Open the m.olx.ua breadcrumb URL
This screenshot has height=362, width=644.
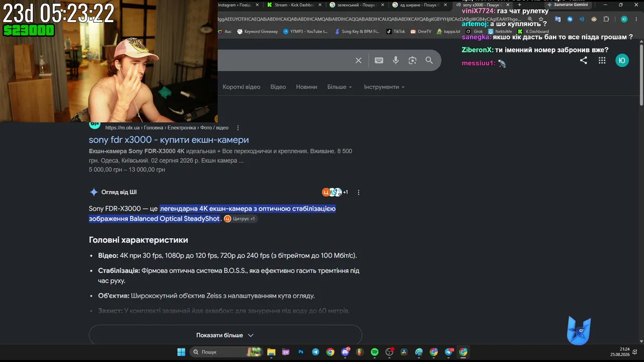(x=167, y=128)
